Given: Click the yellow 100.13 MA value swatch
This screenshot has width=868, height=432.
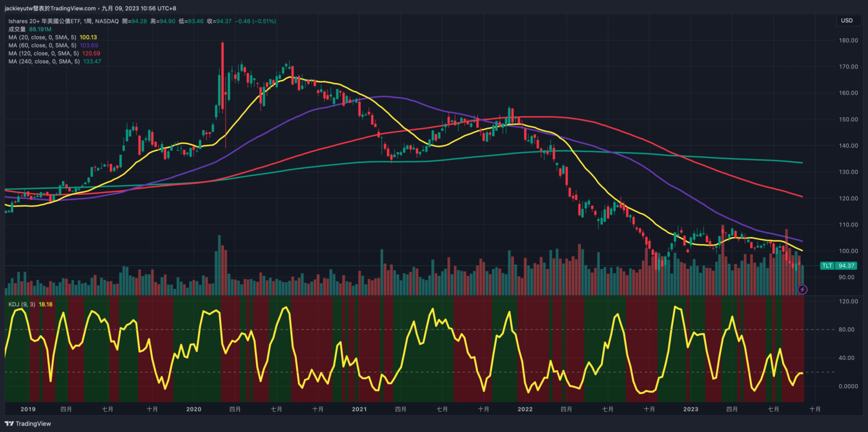Looking at the screenshot, I should 88,37.
